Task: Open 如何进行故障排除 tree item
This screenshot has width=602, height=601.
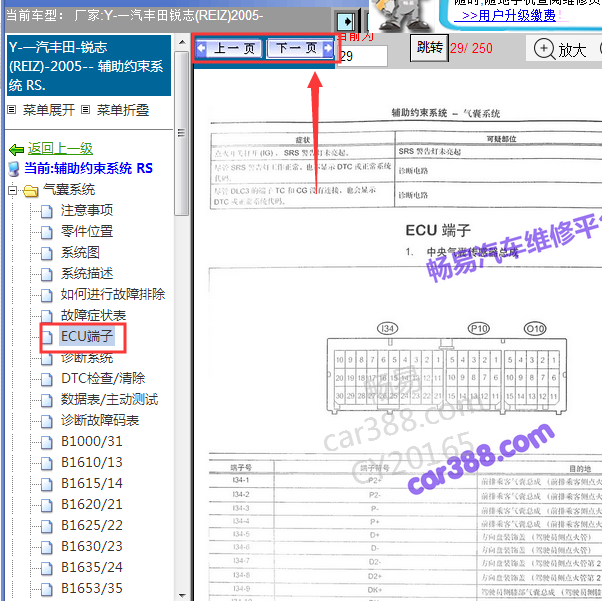Action: click(x=113, y=294)
